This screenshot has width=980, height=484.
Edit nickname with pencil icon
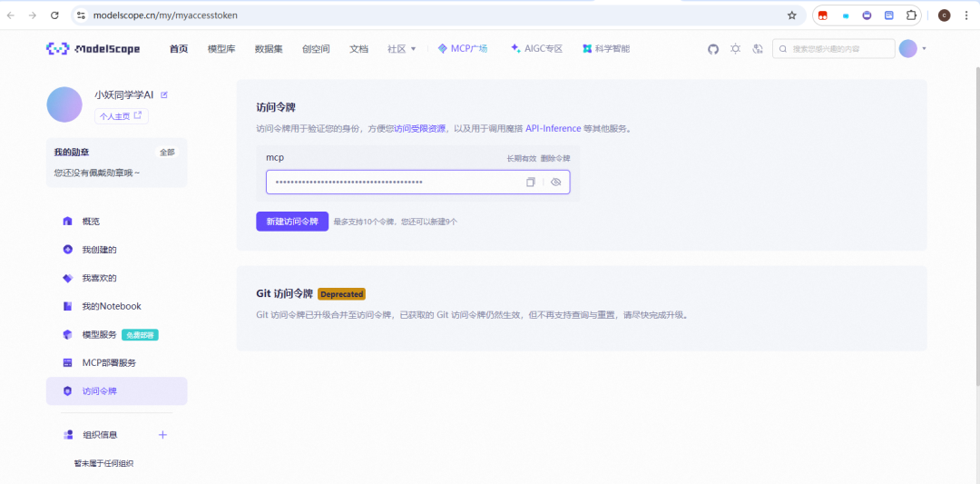click(164, 95)
